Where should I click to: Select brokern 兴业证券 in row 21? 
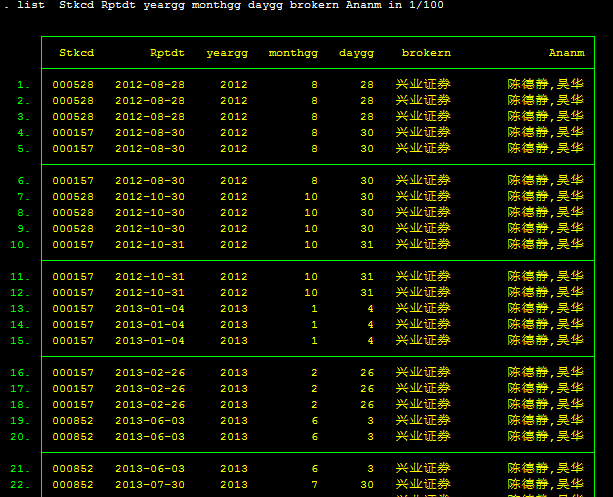423,469
